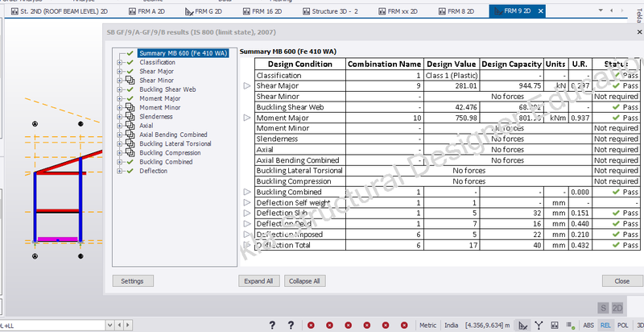The width and height of the screenshot is (644, 332).
Task: Click the Close button in results dialog
Action: pos(621,281)
